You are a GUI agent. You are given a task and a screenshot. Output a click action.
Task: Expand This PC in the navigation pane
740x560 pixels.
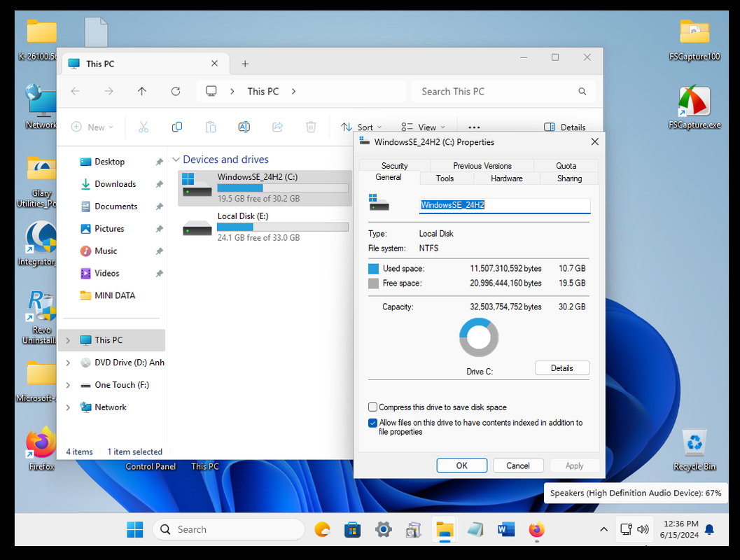pos(68,340)
